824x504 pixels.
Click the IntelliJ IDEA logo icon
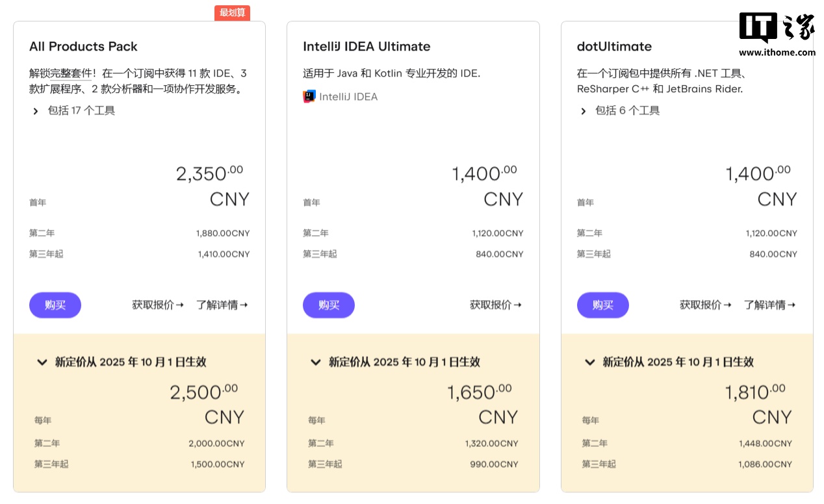click(309, 97)
